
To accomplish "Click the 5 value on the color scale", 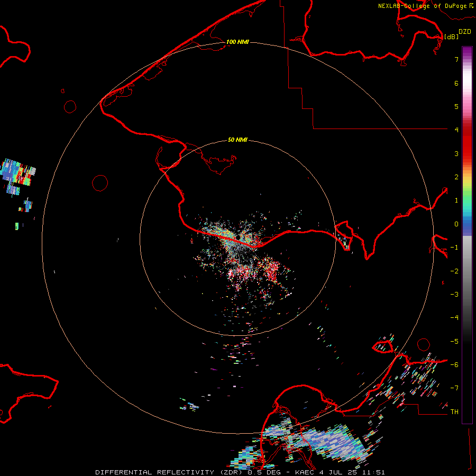I will click(456, 106).
